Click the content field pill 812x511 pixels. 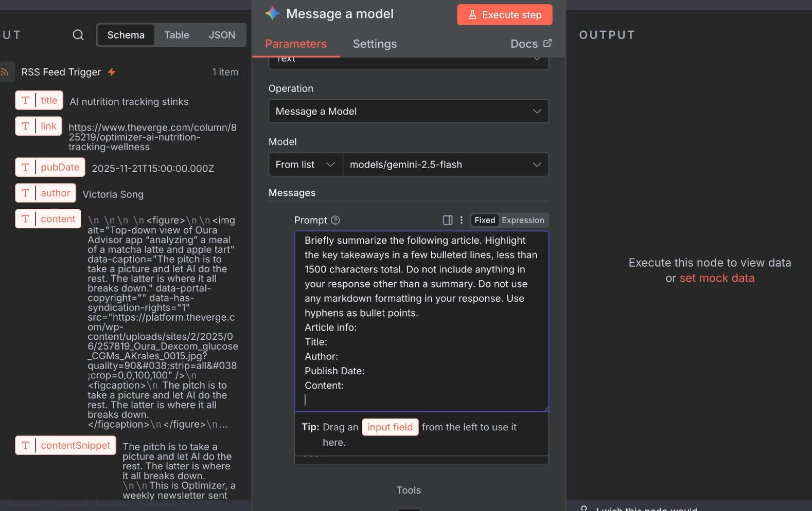(48, 218)
